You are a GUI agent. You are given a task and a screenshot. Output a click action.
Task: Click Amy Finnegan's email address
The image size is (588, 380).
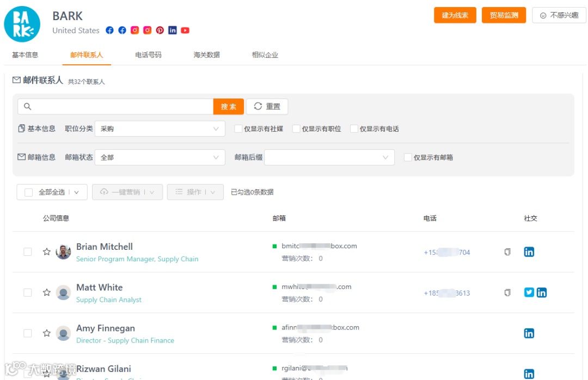[320, 328]
